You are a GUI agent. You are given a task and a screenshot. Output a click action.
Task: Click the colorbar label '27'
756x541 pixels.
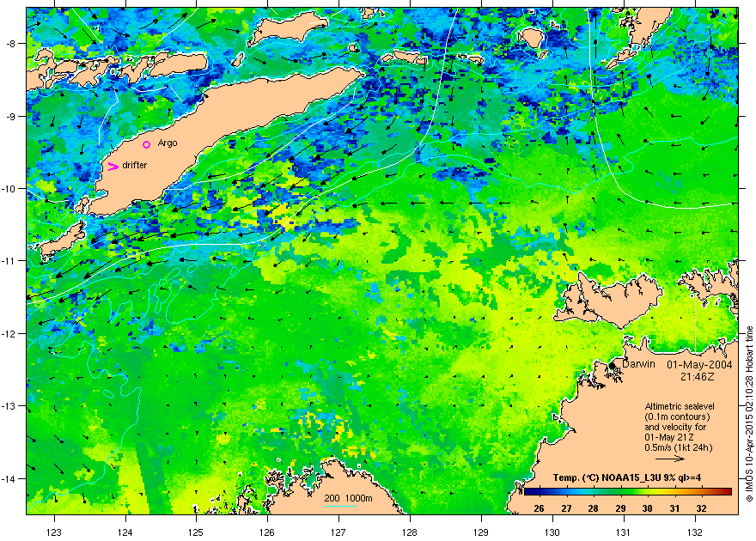click(566, 508)
